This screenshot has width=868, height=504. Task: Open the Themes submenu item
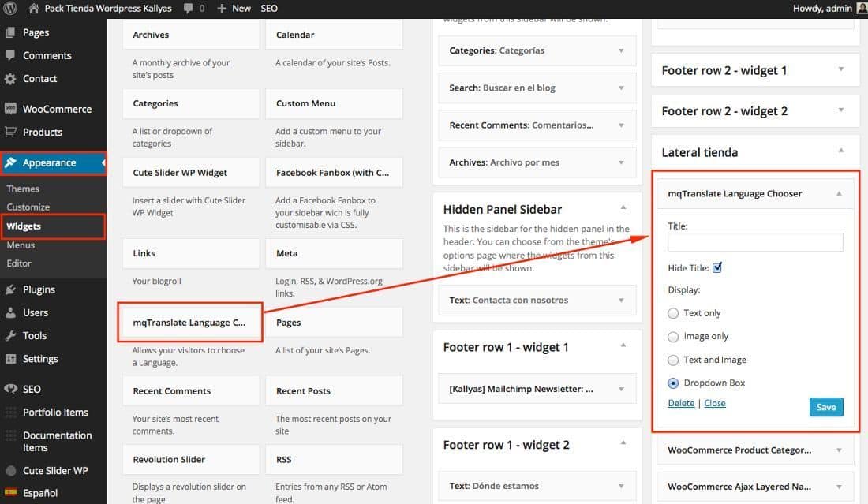tap(23, 189)
